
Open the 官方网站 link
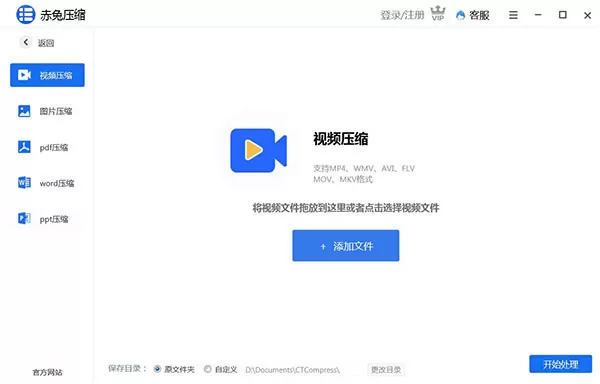pyautogui.click(x=47, y=372)
